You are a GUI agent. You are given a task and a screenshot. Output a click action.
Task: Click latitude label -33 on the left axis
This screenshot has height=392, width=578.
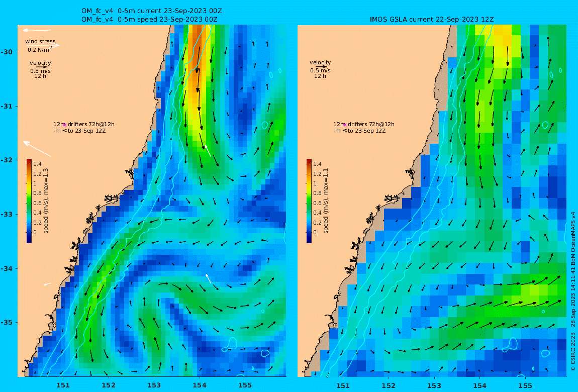[x=6, y=215]
